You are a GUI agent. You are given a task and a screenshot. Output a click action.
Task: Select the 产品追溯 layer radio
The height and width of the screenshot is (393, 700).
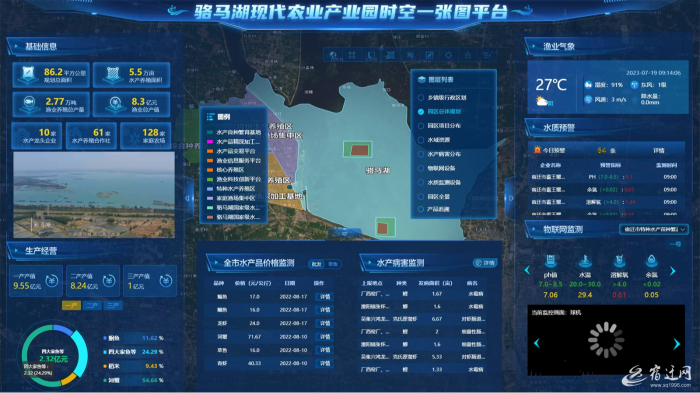421,209
